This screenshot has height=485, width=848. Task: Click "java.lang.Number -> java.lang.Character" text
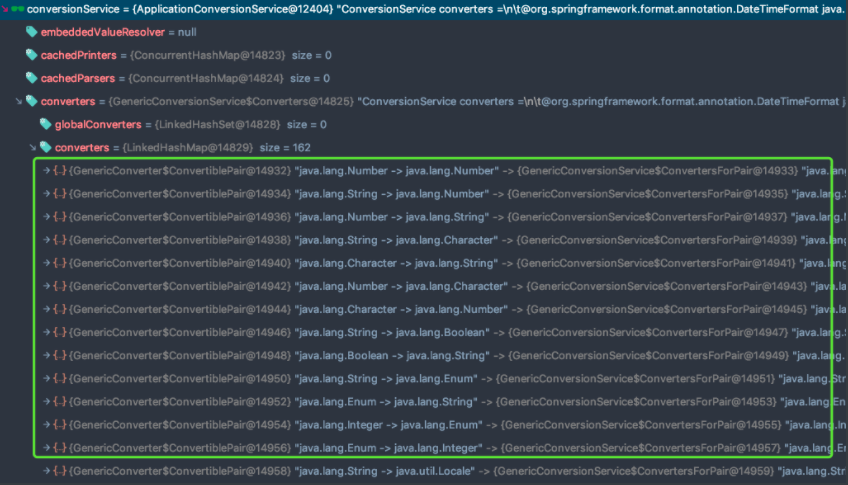click(402, 286)
